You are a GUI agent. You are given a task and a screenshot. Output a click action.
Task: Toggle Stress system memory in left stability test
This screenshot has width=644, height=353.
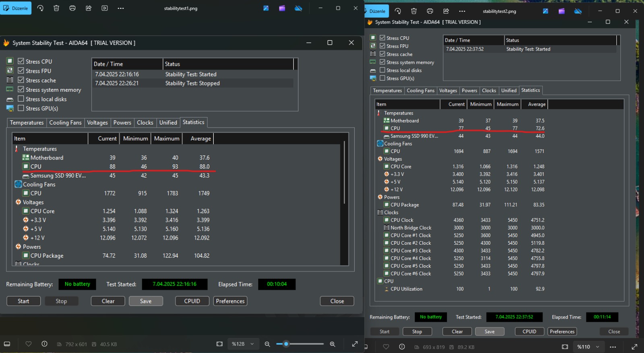pos(21,89)
